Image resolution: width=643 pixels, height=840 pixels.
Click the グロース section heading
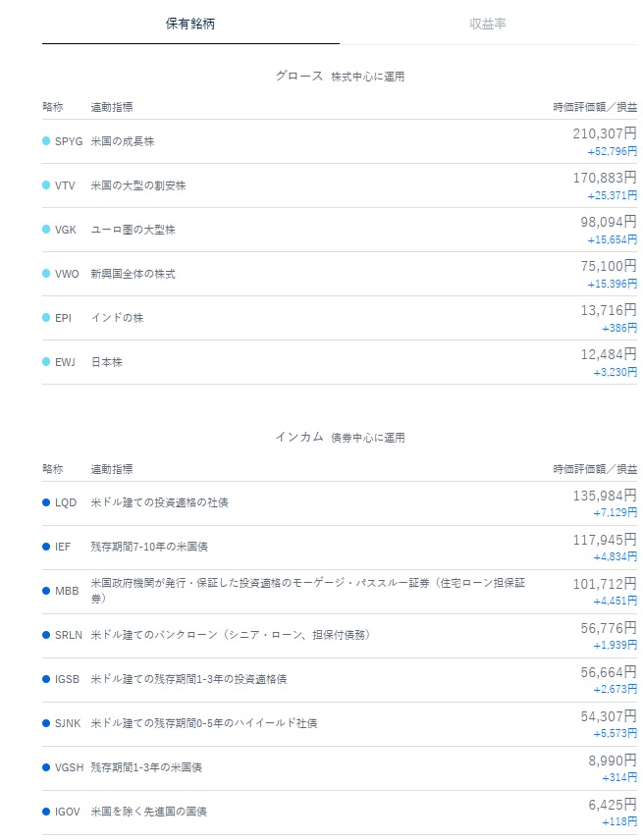click(x=299, y=76)
